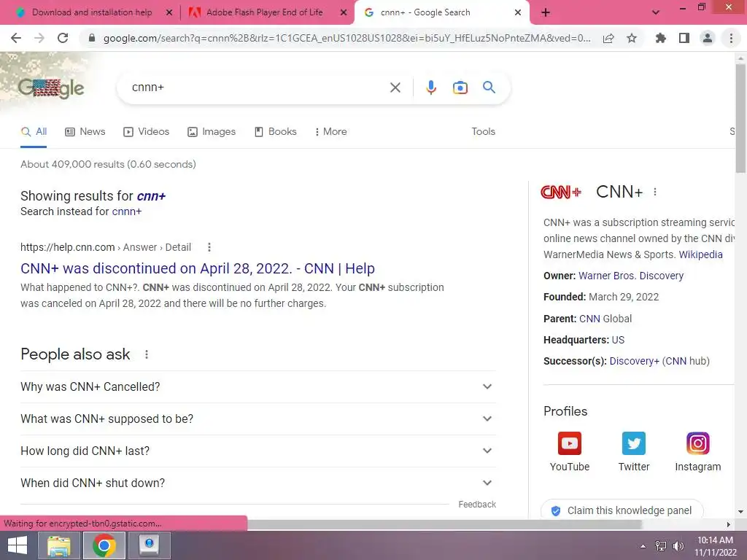Open the Extensions puzzle icon

click(661, 38)
